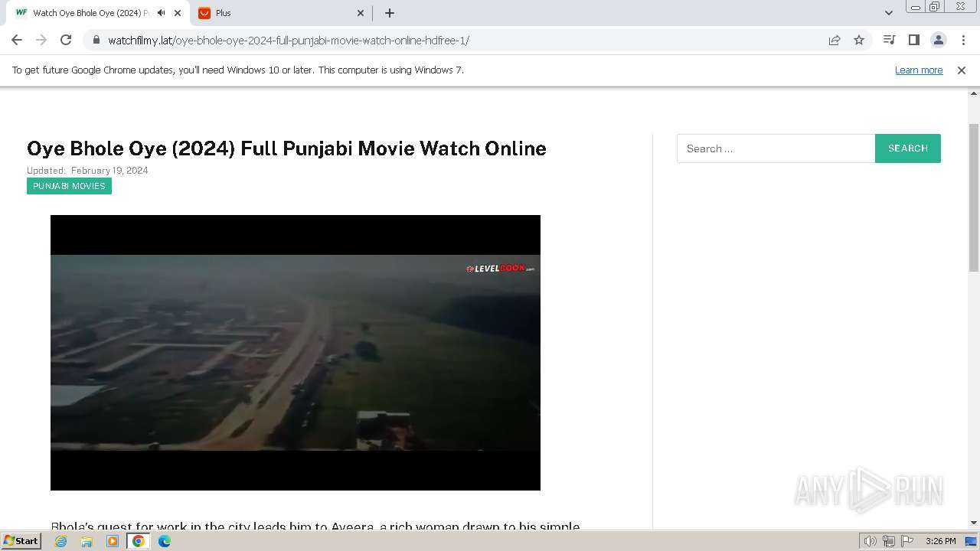Viewport: 980px width, 551px height.
Task: Click the scrollbar up arrow
Action: click(974, 93)
